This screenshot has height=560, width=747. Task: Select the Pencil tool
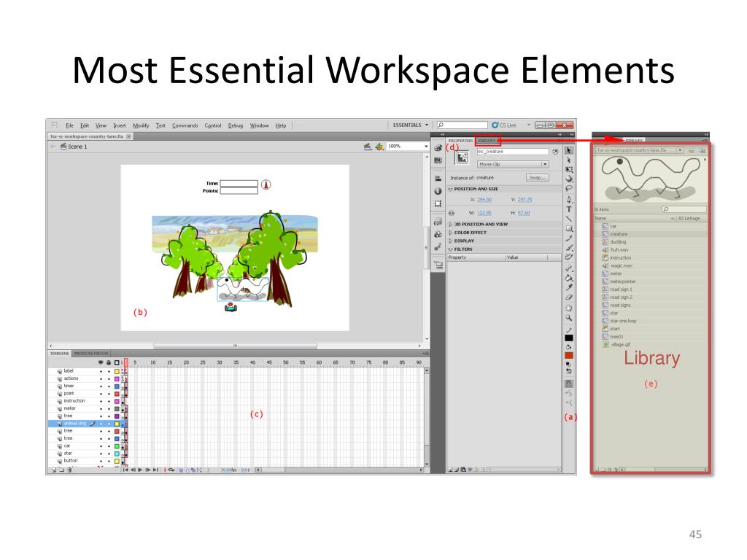click(569, 238)
